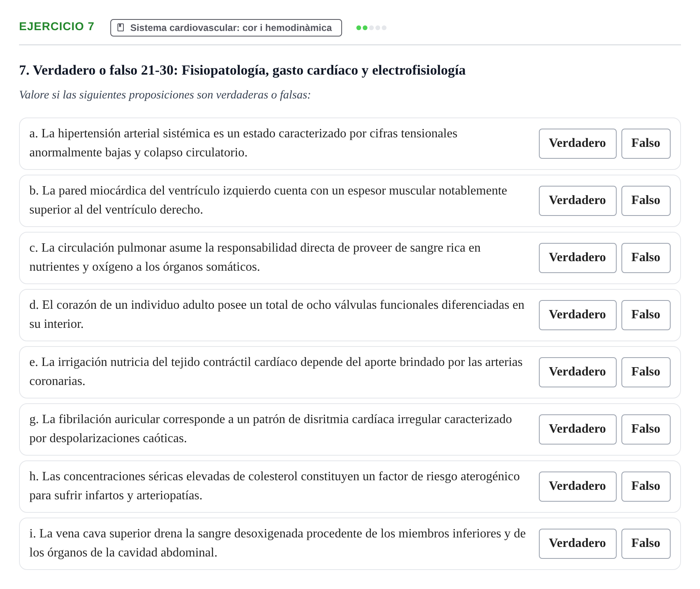700x589 pixels.
Task: Mark statement h colesterol as Falso
Action: pyautogui.click(x=646, y=486)
